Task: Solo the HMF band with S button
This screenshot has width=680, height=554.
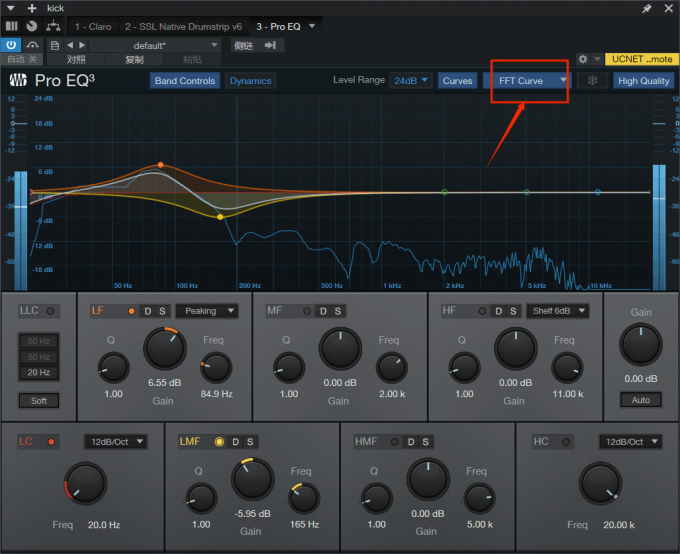Action: (425, 442)
